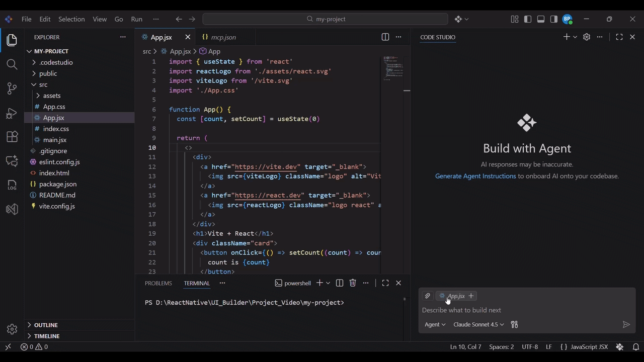Viewport: 644px width, 362px height.
Task: Click the tools icon next to model selector
Action: tap(514, 324)
